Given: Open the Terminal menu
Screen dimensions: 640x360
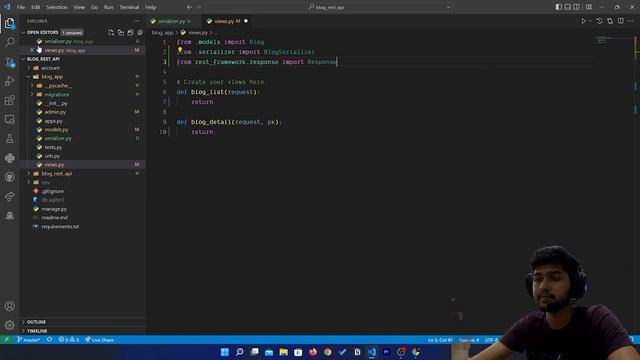Looking at the screenshot, I should point(129,7).
